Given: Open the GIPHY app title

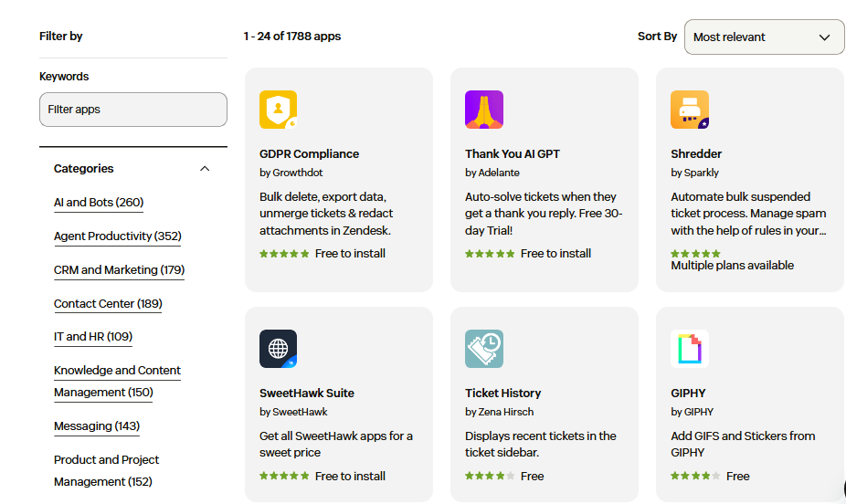Looking at the screenshot, I should [688, 394].
